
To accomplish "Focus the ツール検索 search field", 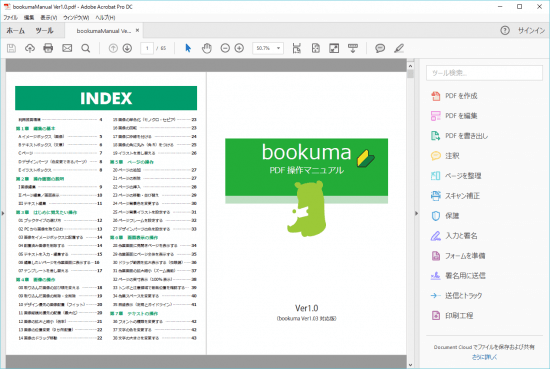I will tap(484, 73).
